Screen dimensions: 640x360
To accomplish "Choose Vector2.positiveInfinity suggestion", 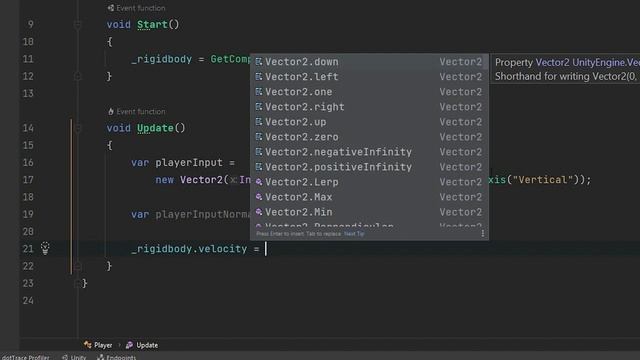I will click(369, 167).
